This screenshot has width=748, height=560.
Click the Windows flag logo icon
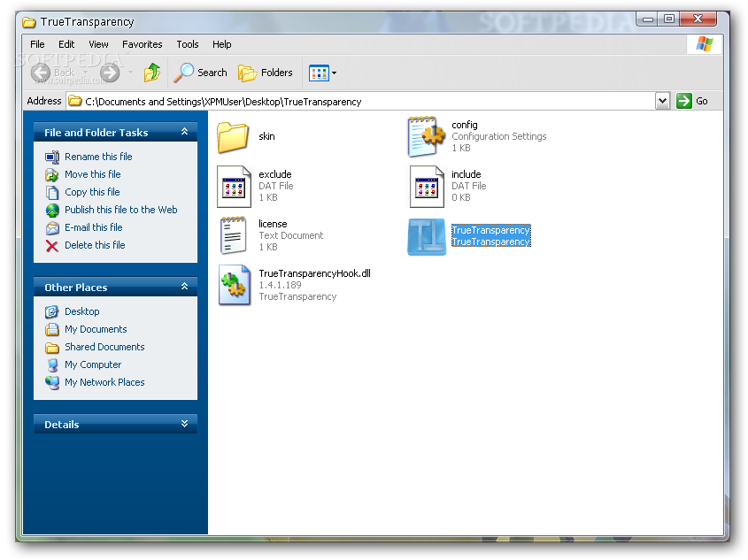click(705, 44)
